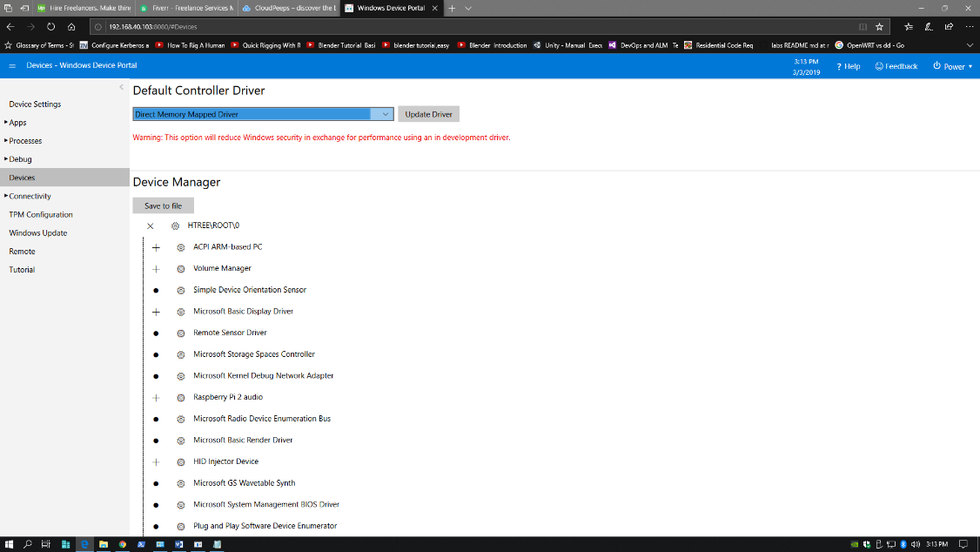This screenshot has width=980, height=552.
Task: Switch to the CloudPeeps browser tab
Action: pos(289,8)
